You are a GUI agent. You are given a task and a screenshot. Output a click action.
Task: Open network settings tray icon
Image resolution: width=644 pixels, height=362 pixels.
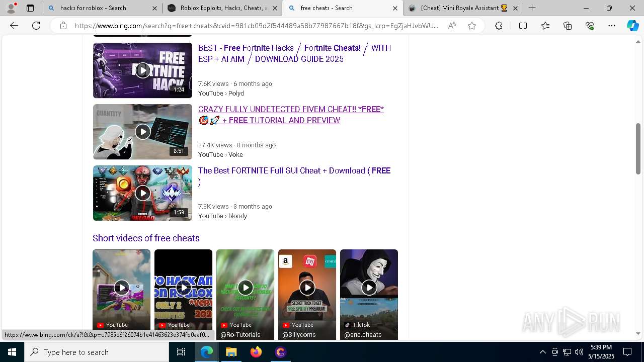click(x=567, y=352)
